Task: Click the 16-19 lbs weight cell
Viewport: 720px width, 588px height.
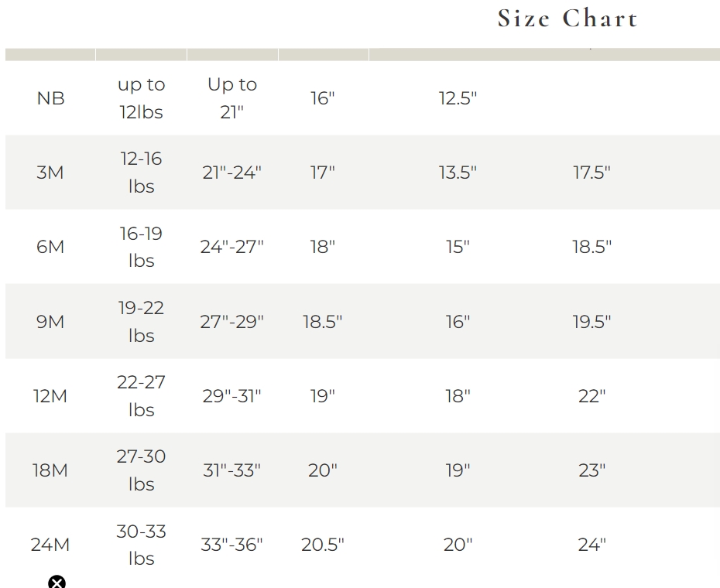Action: 141,247
